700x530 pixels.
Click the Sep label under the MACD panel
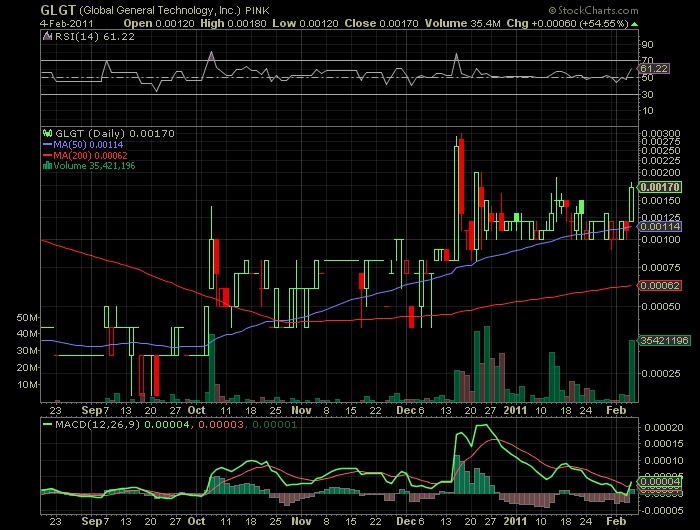[x=92, y=521]
